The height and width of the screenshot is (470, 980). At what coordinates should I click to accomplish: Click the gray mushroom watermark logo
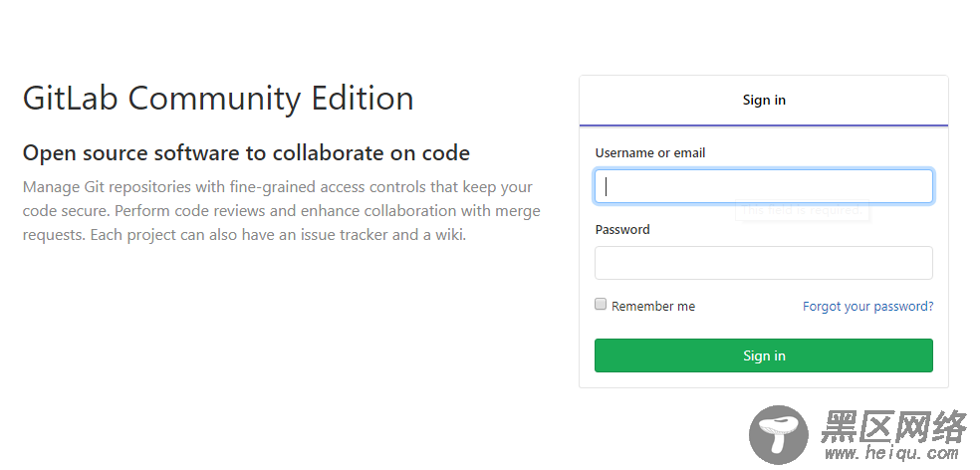tap(779, 435)
